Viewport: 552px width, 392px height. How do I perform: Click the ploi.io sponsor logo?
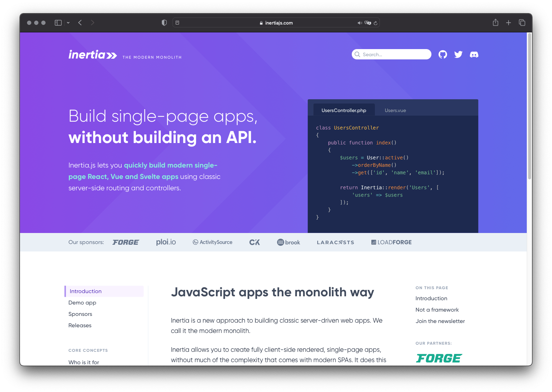tap(166, 242)
